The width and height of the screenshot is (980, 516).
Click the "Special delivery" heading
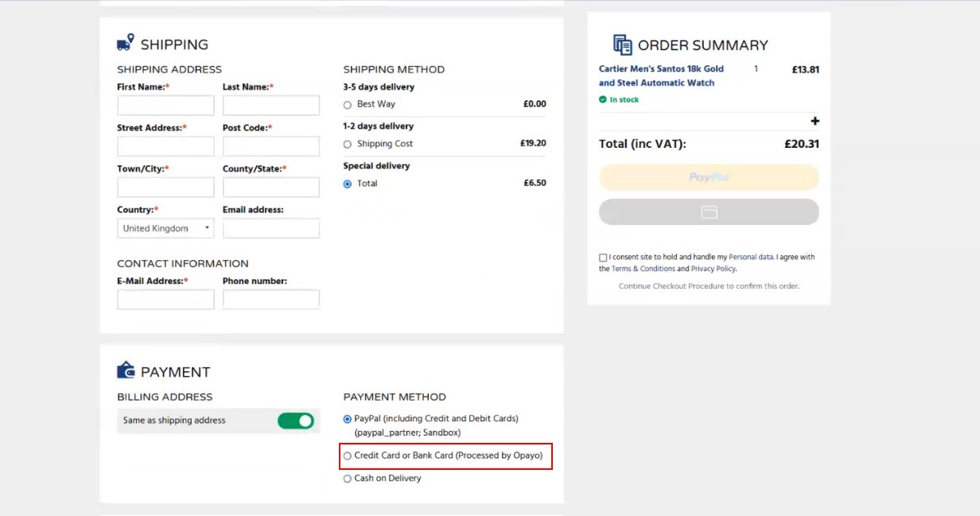tap(376, 166)
